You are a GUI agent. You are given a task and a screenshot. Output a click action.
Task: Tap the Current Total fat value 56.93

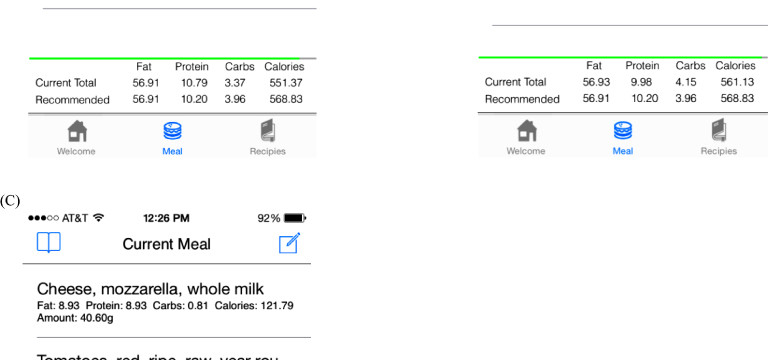596,82
